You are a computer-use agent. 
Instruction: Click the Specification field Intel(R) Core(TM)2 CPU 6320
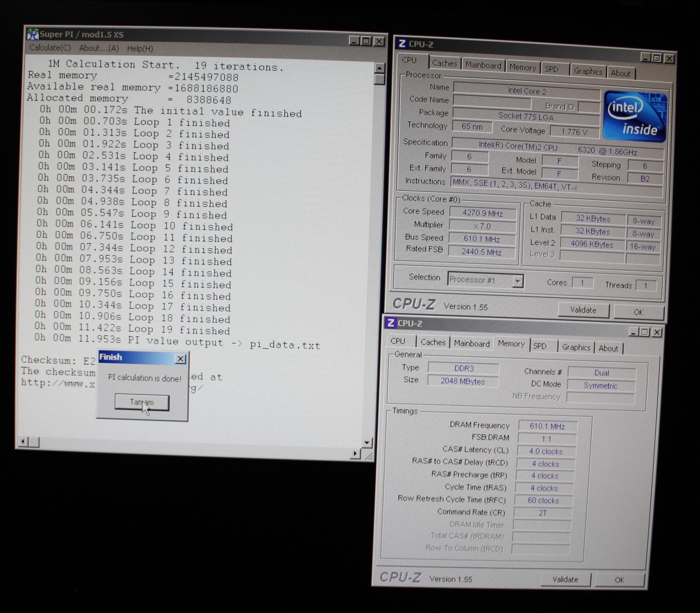pos(558,148)
